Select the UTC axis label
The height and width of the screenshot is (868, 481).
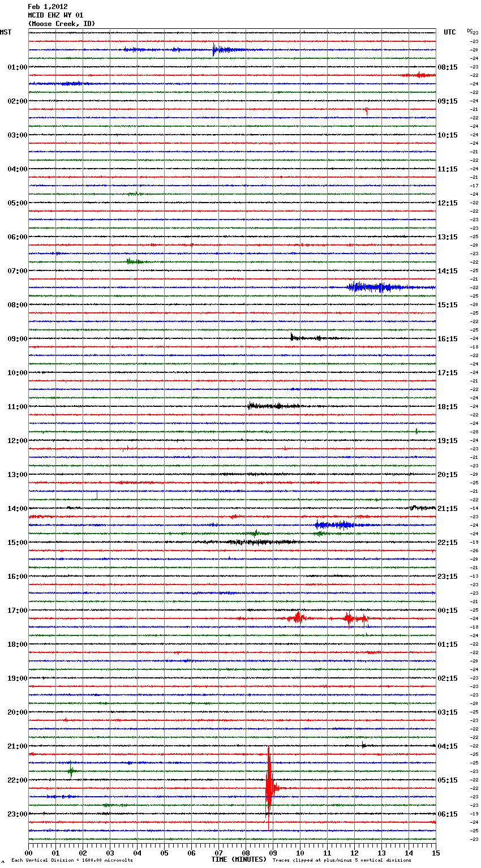coord(449,32)
